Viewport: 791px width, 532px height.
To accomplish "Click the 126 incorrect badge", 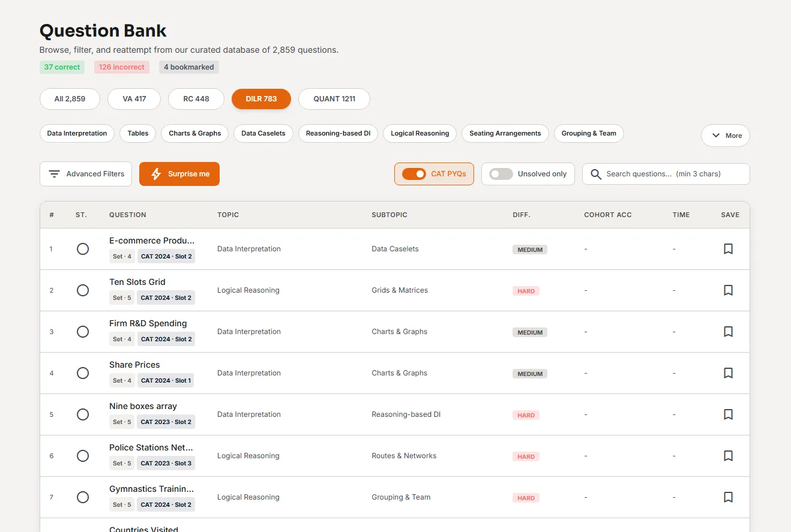I will click(121, 67).
